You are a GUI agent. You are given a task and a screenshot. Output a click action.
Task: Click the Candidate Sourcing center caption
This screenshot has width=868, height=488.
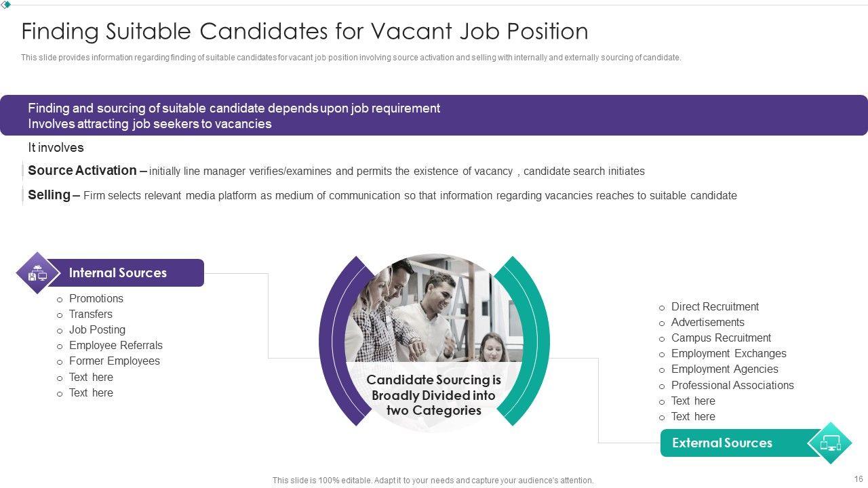pos(434,395)
